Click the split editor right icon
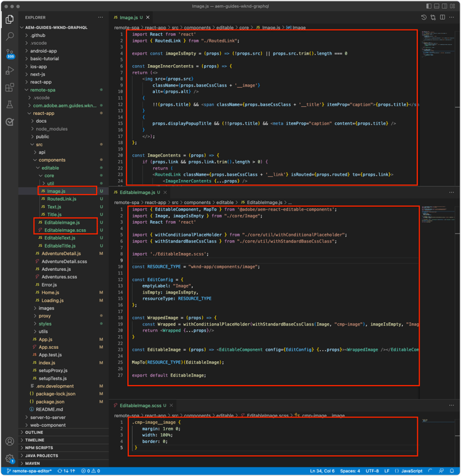 [x=442, y=17]
